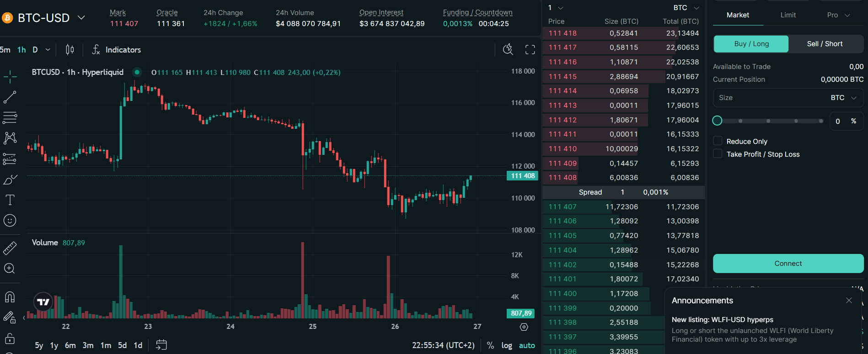This screenshot has height=354, width=868.
Task: Change Size currency BTC dropdown
Action: coord(844,98)
